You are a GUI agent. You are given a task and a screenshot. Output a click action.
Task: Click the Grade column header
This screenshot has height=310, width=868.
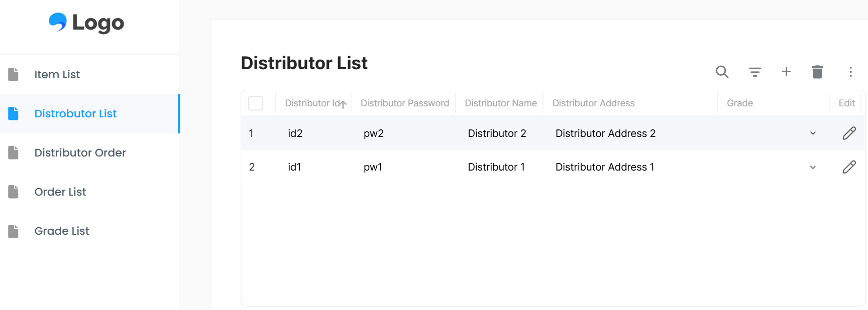(739, 103)
